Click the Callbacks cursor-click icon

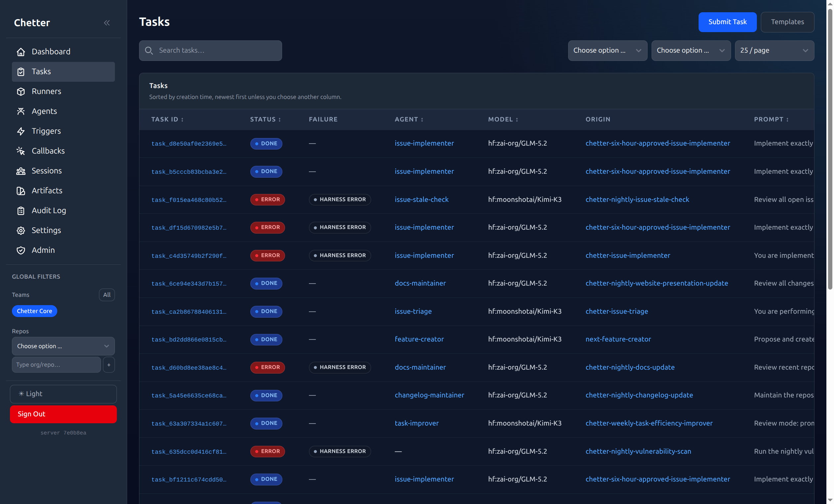(x=21, y=151)
